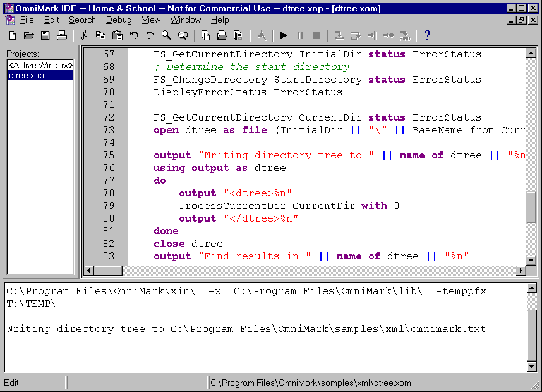The image size is (542, 392).
Task: Click the New file toolbar icon
Action: click(13, 35)
